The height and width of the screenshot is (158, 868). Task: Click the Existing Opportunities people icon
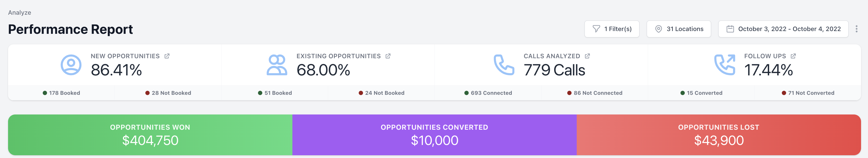click(x=277, y=65)
